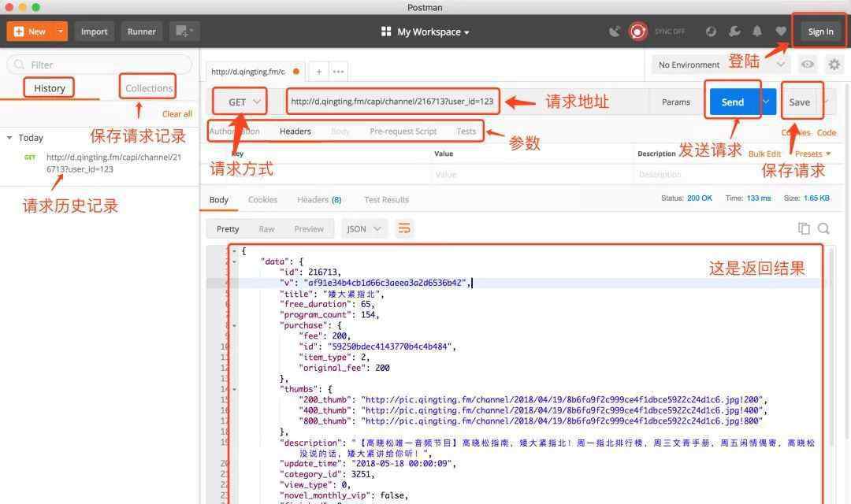The height and width of the screenshot is (504, 851).
Task: Click the copy response icon
Action: pos(804,228)
